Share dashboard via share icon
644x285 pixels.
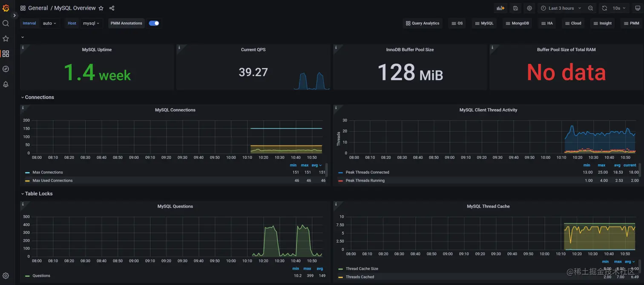[x=112, y=8]
